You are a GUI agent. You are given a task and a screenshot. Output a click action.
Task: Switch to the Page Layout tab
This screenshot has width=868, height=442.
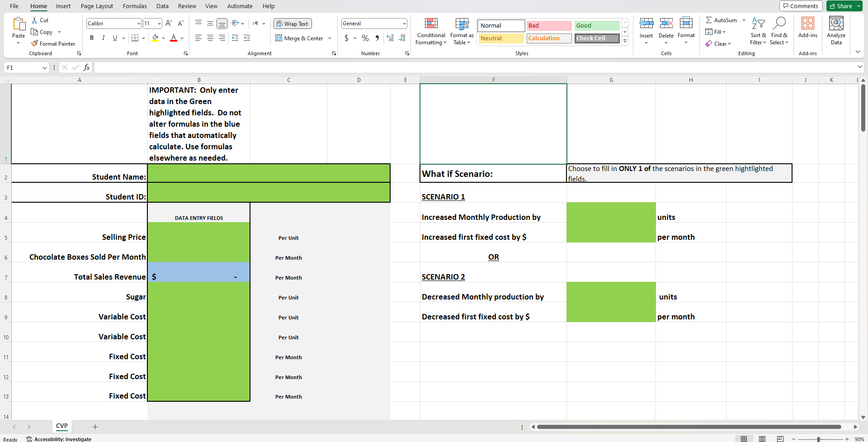97,6
